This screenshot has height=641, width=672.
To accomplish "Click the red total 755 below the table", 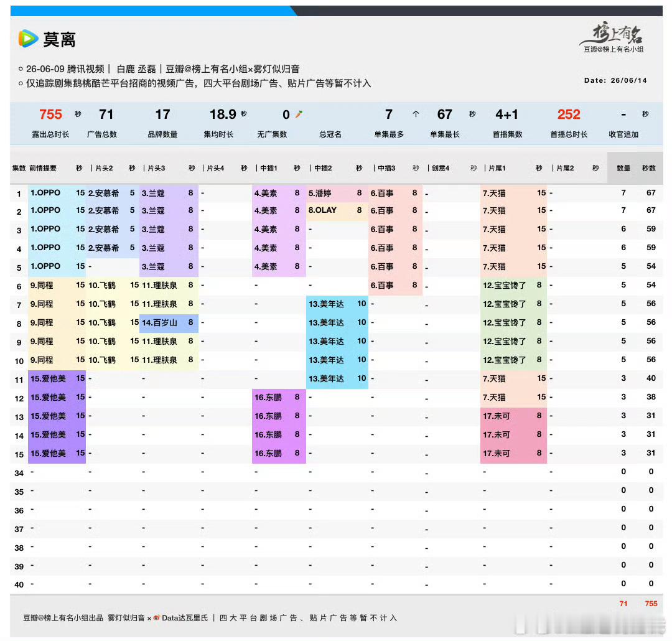I will pyautogui.click(x=651, y=604).
